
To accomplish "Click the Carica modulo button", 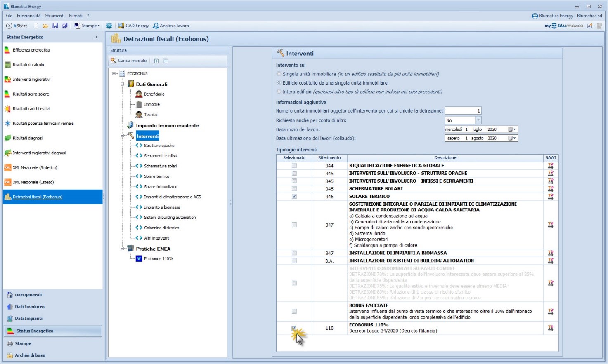I will click(x=128, y=61).
